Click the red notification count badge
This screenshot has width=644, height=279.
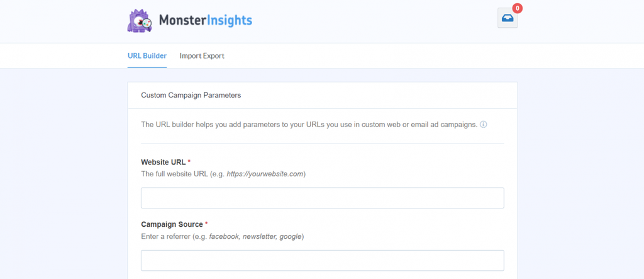[x=518, y=8]
